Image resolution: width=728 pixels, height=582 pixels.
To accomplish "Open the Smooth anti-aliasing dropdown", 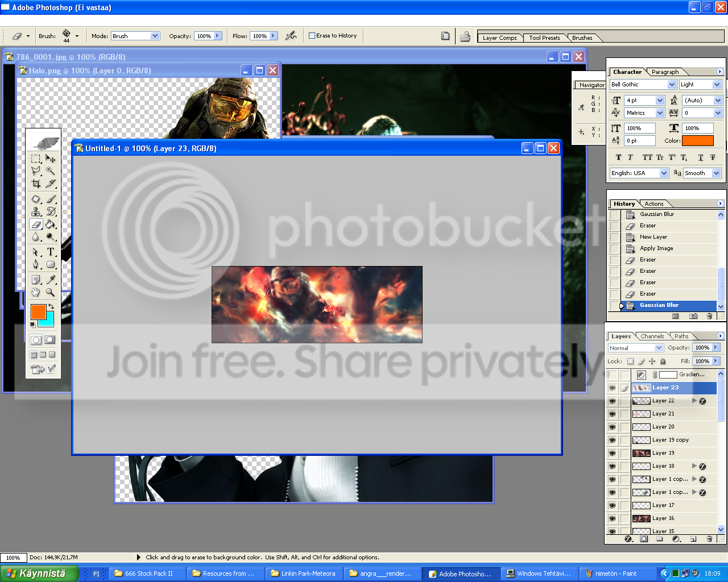I will (717, 173).
